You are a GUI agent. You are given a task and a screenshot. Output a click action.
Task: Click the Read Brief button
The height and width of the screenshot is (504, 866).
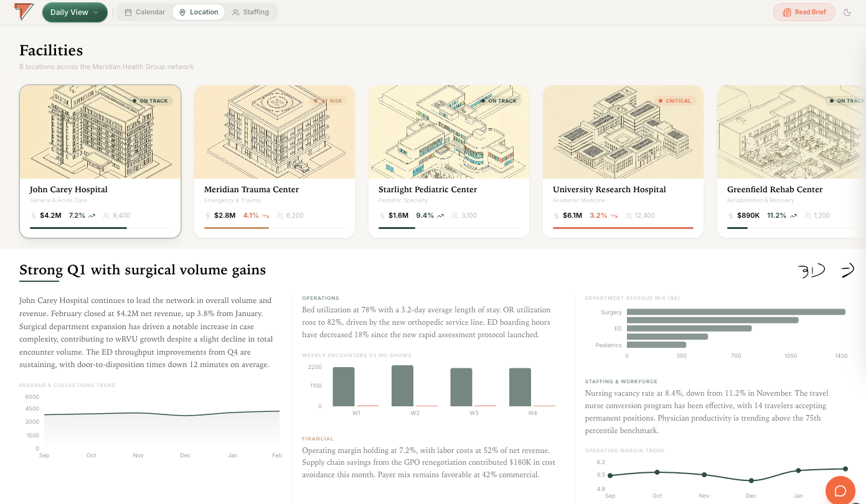tap(804, 12)
